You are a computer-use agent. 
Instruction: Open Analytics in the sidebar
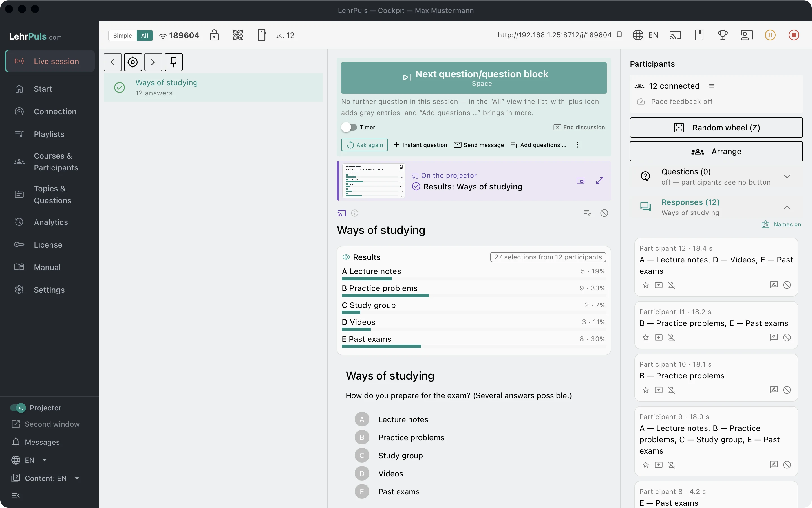pyautogui.click(x=49, y=222)
